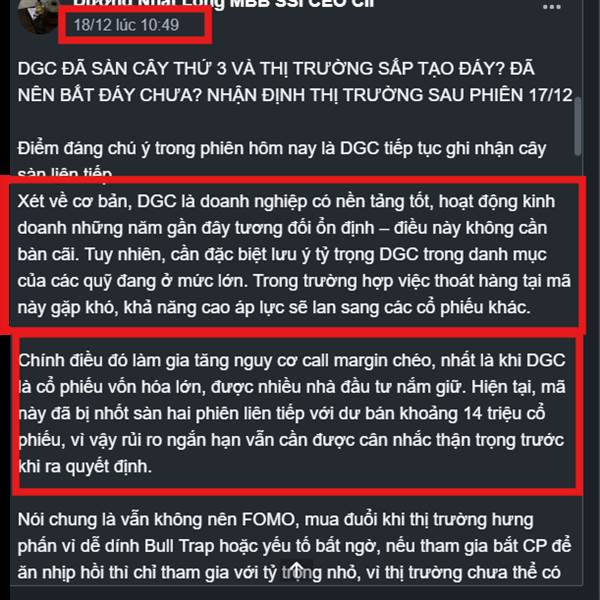Open the three-dot post options menu
Viewport: 600px width, 600px height.
pyautogui.click(x=551, y=7)
